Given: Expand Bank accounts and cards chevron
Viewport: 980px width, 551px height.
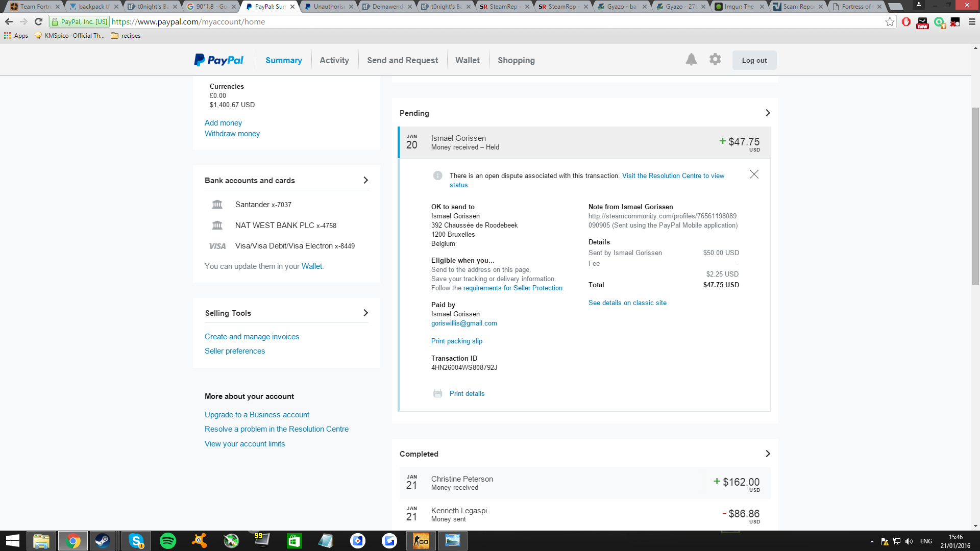Looking at the screenshot, I should (x=365, y=180).
